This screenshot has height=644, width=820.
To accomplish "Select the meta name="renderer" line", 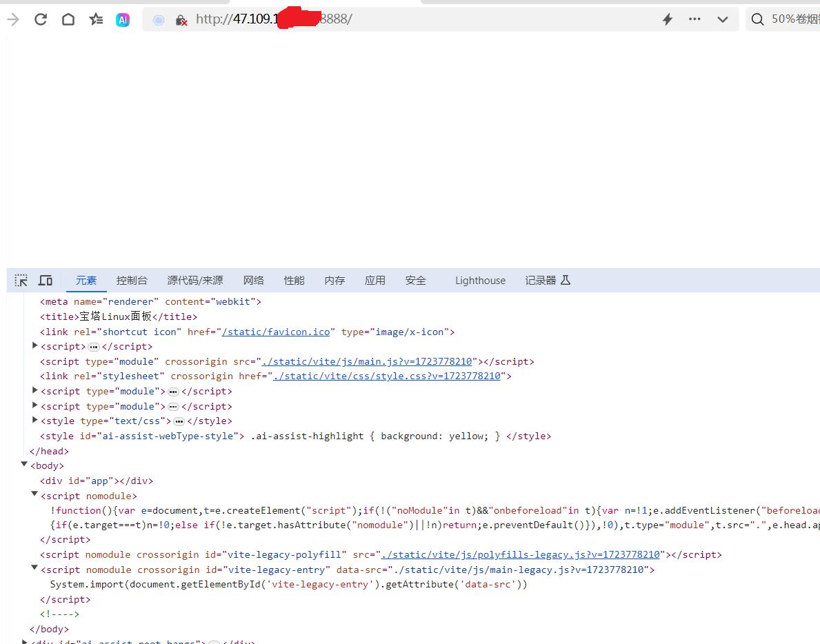I will [150, 301].
